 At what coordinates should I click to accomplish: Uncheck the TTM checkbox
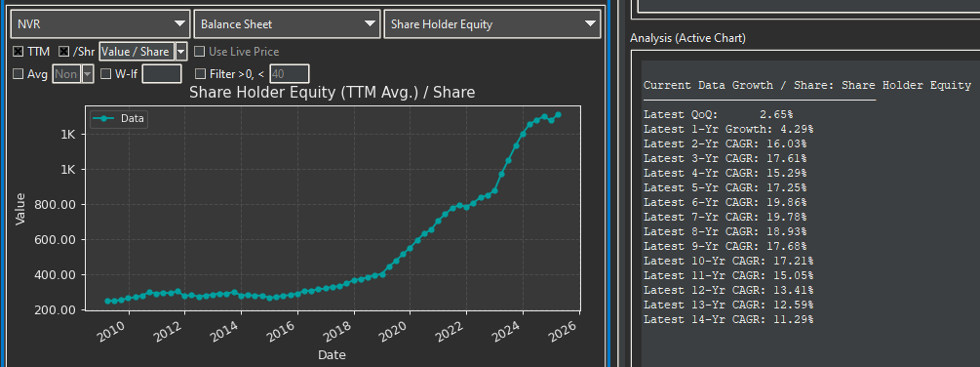pyautogui.click(x=19, y=52)
